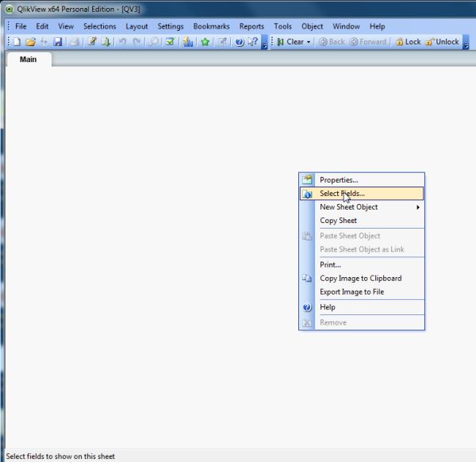Click the Add Bookmark green star icon
The height and width of the screenshot is (462, 476).
[x=205, y=42]
